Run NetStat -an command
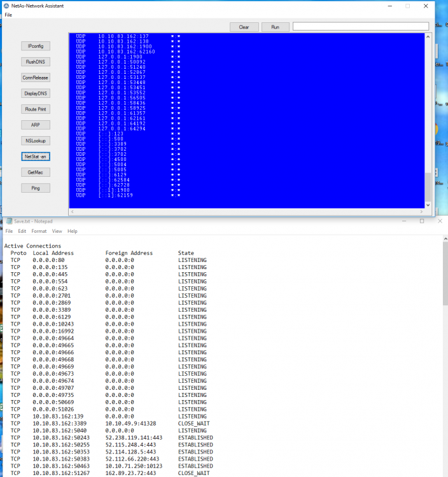The image size is (448, 477). [36, 156]
